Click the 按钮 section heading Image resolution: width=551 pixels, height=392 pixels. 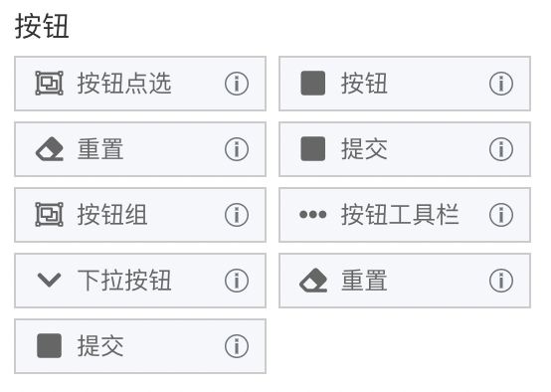tap(42, 27)
